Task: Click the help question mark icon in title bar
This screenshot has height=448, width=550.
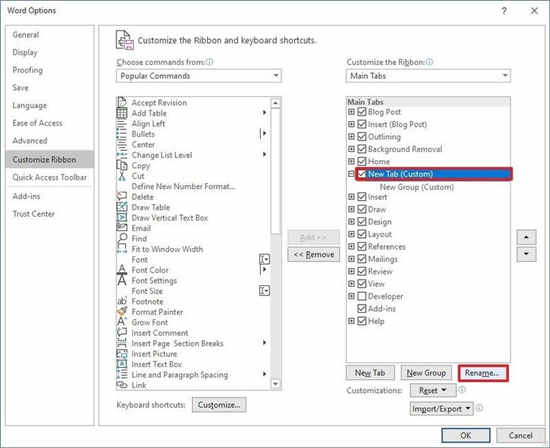Action: (504, 11)
